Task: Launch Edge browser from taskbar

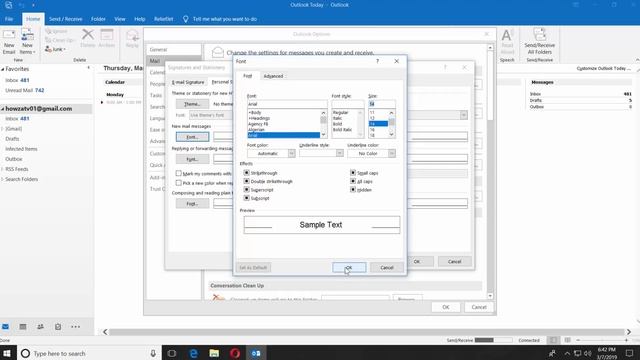Action: pyautogui.click(x=193, y=353)
